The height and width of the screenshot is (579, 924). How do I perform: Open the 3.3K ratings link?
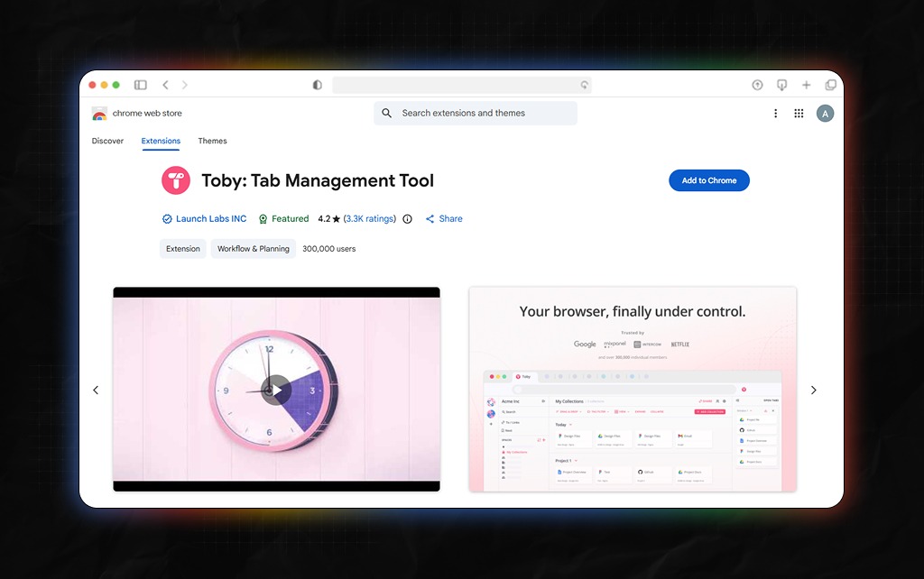[x=369, y=218]
